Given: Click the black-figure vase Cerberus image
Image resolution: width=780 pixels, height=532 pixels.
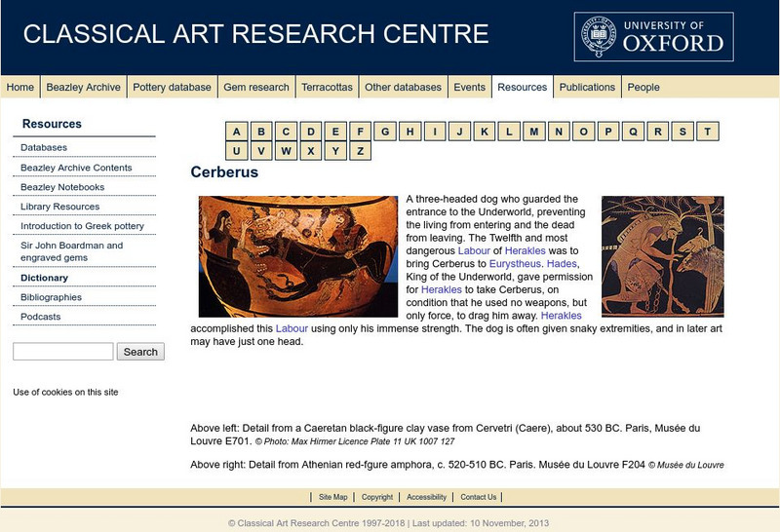Looking at the screenshot, I should coord(298,256).
